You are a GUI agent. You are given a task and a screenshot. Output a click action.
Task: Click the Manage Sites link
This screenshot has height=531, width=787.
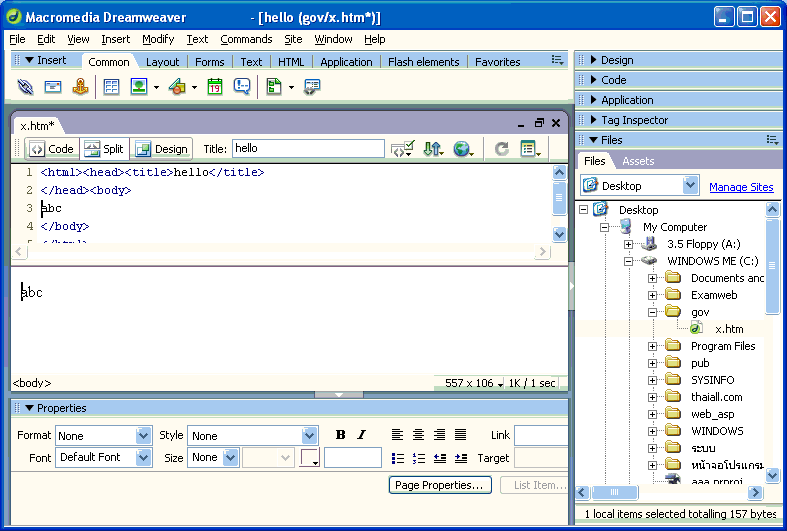pos(741,187)
